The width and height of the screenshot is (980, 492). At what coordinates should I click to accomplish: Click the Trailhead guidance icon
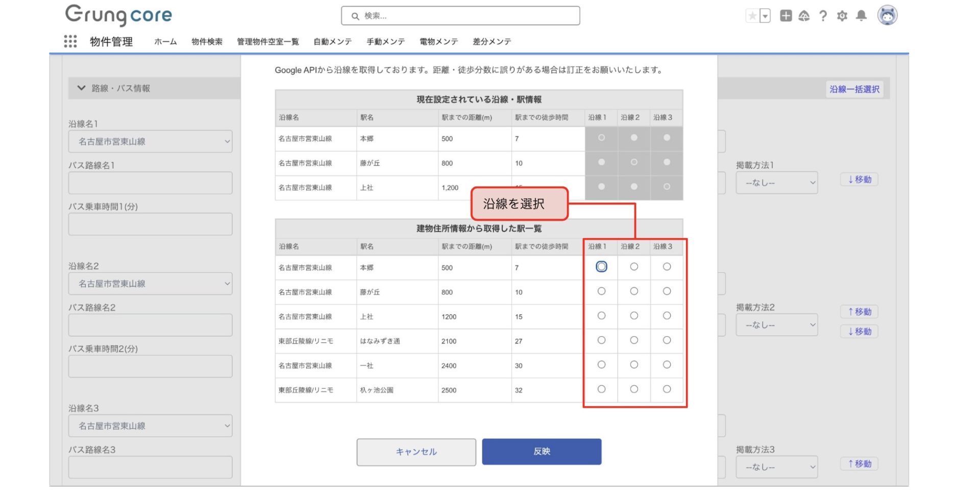[804, 16]
